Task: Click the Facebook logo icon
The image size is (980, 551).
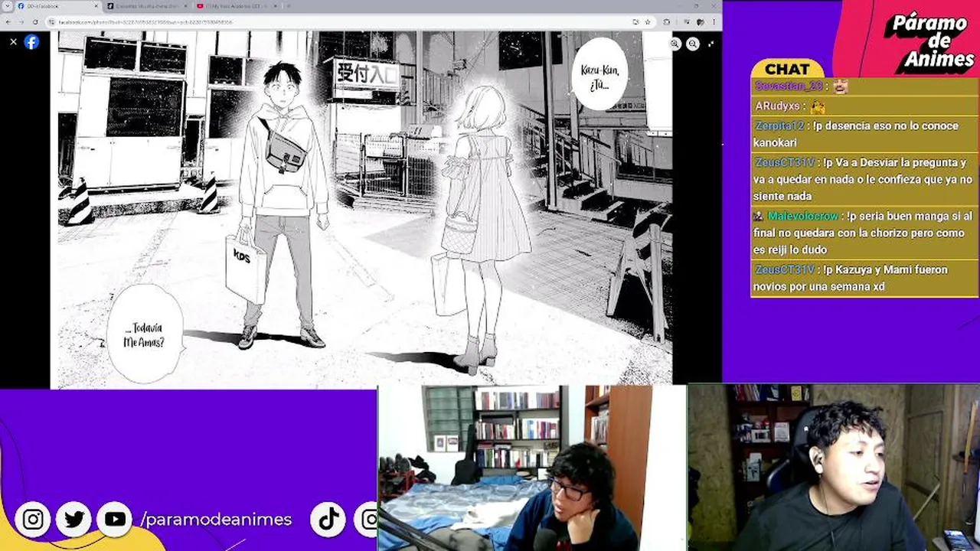Action: tap(31, 42)
